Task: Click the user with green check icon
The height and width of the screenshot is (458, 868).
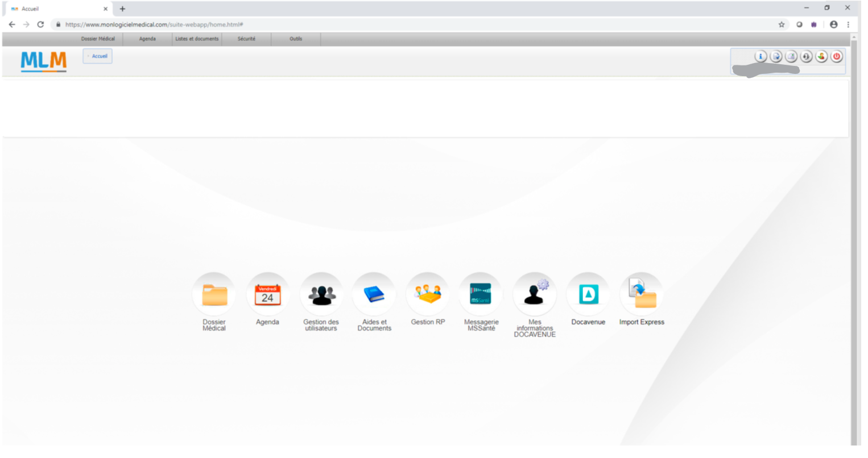Action: tap(821, 56)
